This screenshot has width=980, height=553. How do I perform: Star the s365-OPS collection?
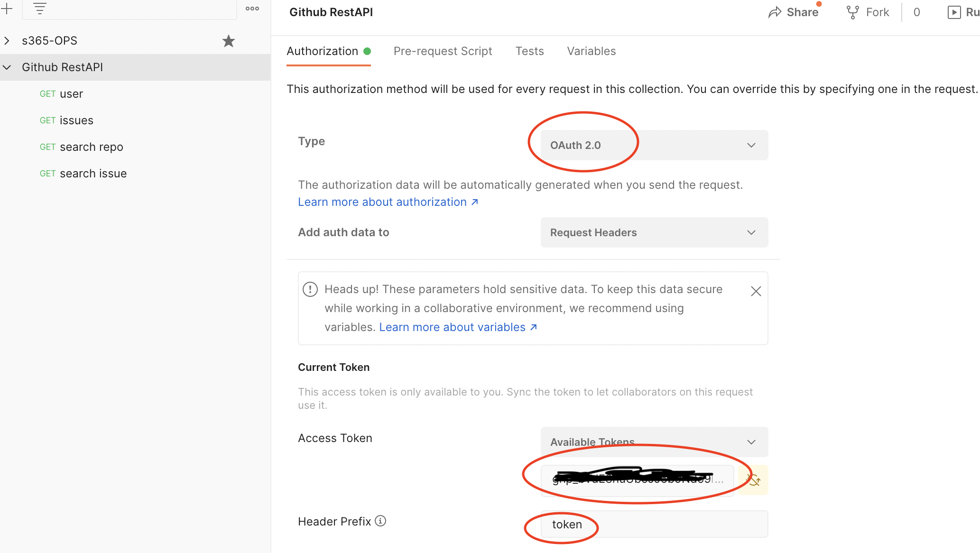(x=229, y=41)
